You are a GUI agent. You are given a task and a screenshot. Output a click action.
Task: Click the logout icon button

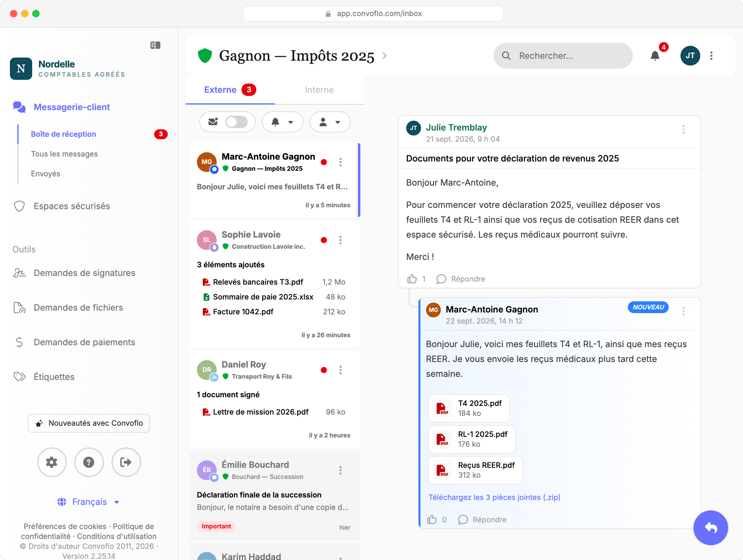[x=126, y=462]
